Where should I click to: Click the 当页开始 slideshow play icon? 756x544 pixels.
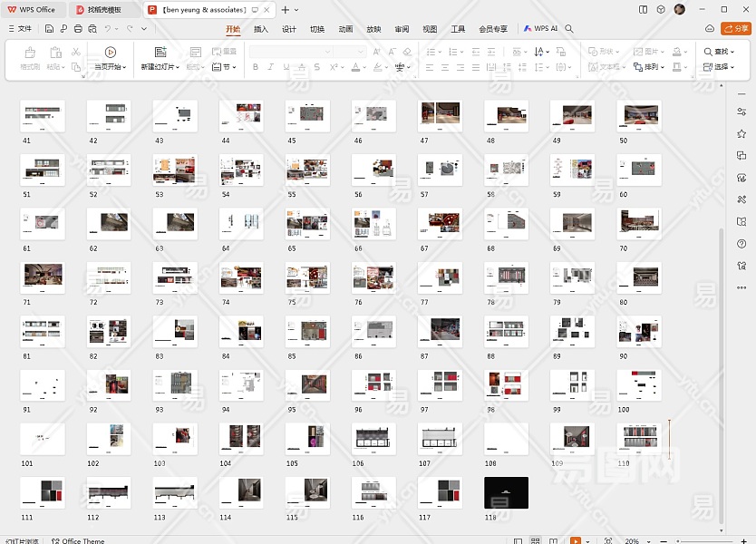click(111, 53)
